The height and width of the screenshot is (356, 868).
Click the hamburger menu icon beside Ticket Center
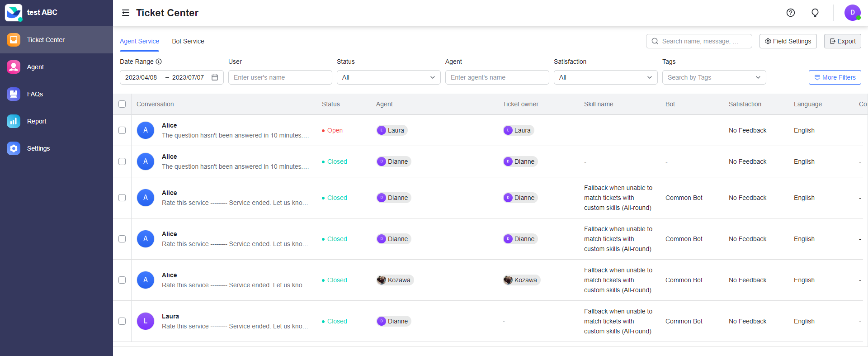126,13
